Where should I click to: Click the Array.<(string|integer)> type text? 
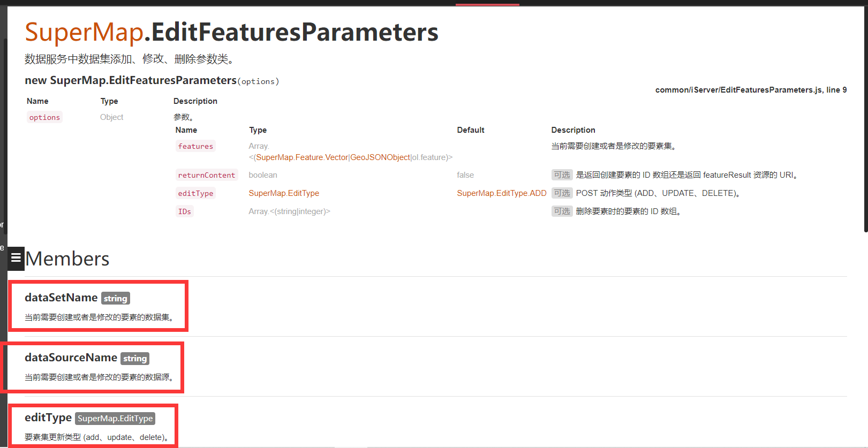[289, 211]
